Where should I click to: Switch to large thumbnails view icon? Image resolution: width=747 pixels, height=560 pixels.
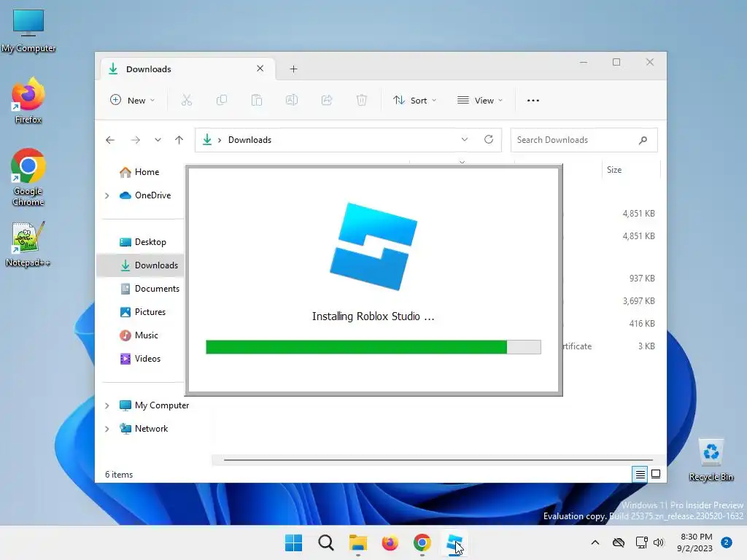(x=656, y=474)
